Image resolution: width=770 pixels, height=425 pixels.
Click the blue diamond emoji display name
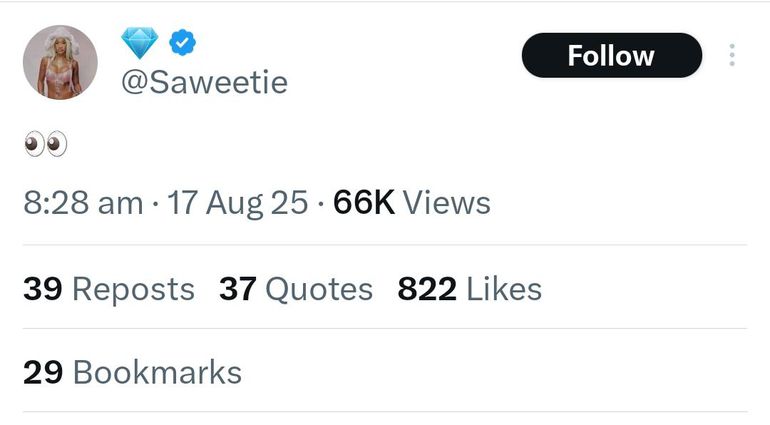point(140,43)
